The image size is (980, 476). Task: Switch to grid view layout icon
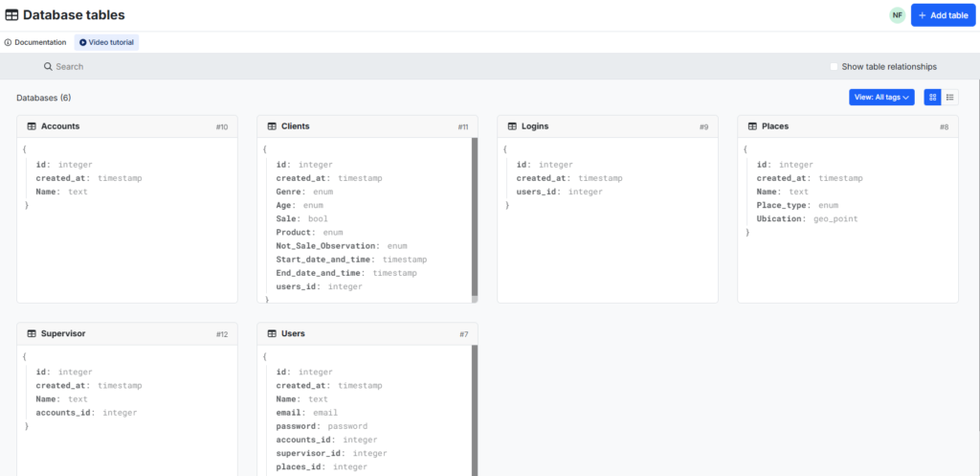[x=932, y=97]
